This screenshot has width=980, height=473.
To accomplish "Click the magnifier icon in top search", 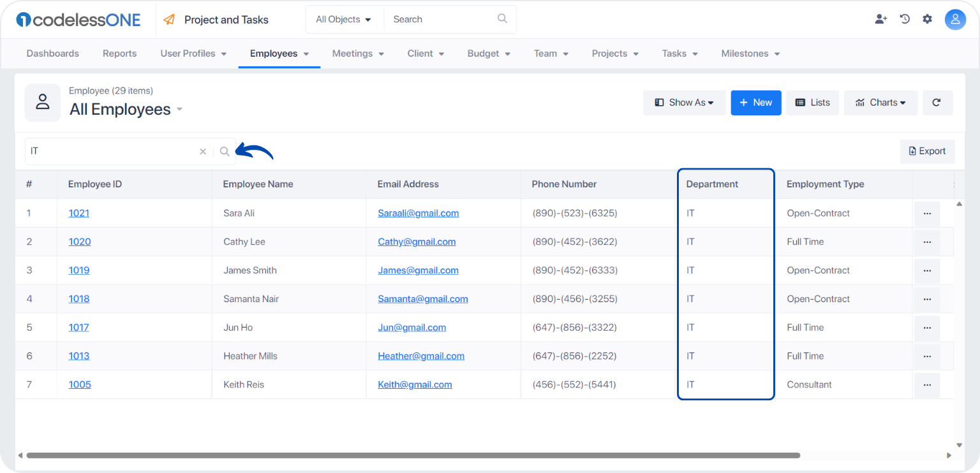I will (x=503, y=19).
